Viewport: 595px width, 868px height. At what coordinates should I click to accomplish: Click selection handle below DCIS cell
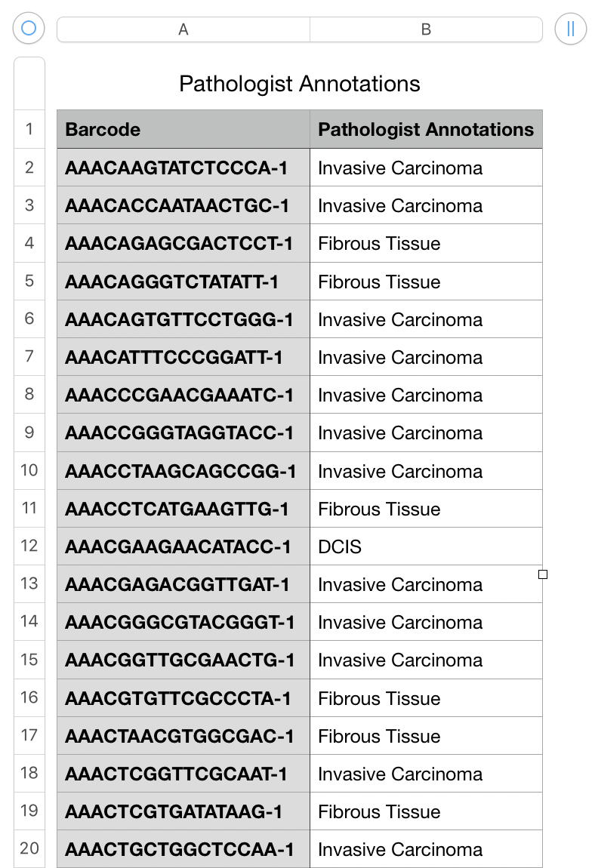543,574
